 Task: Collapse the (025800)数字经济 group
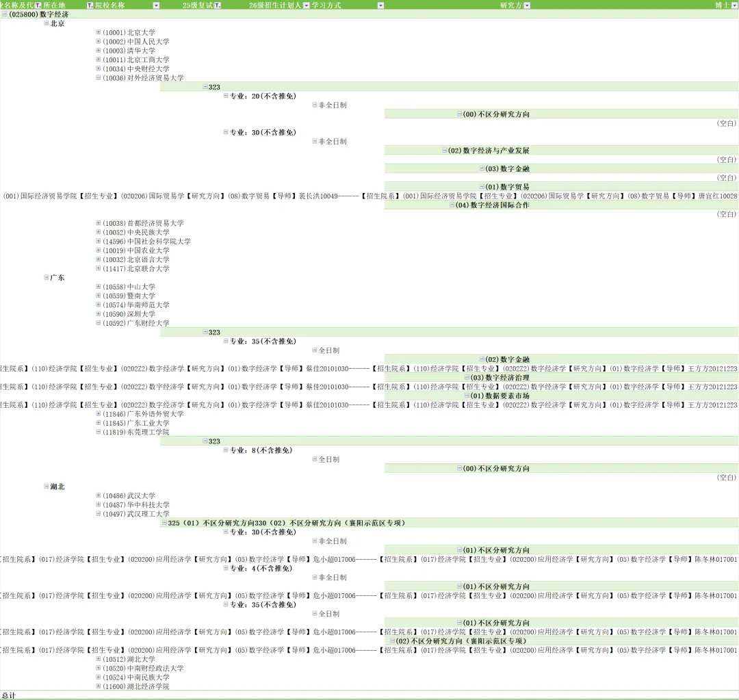(5, 14)
